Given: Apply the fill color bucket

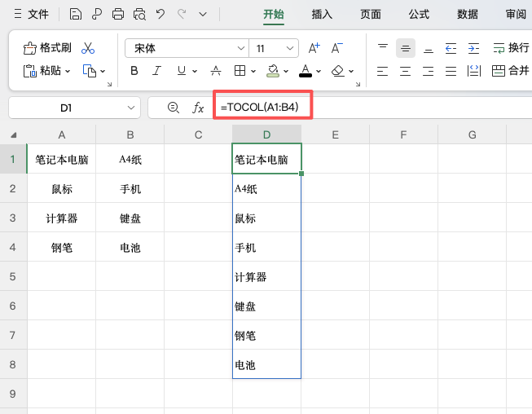Looking at the screenshot, I should 273,71.
